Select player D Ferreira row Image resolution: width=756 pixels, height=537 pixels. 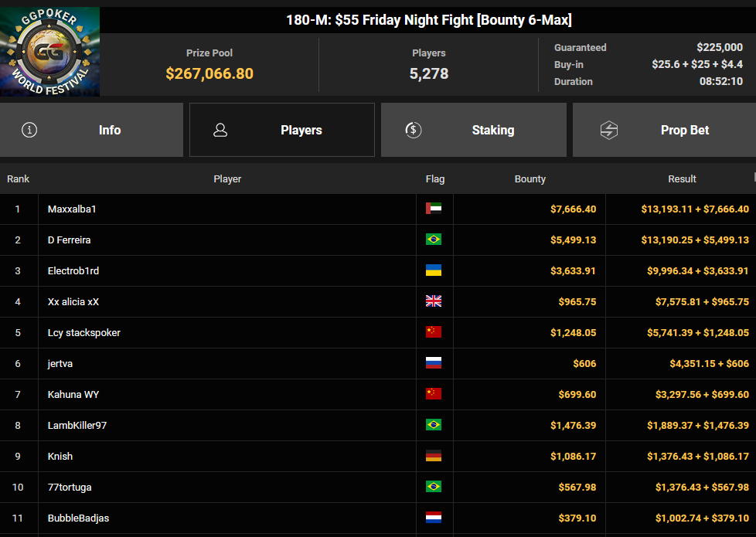click(378, 240)
